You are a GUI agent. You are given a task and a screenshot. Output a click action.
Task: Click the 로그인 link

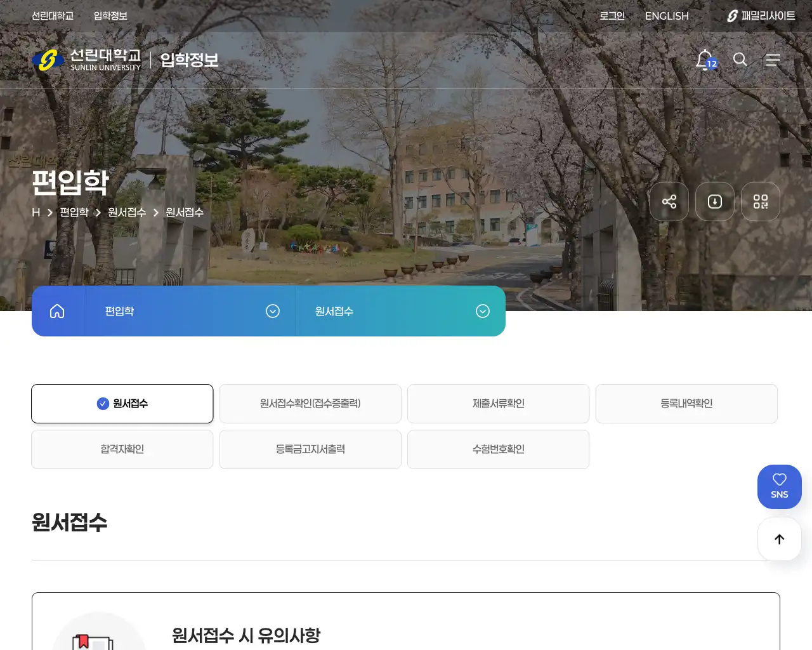point(612,16)
